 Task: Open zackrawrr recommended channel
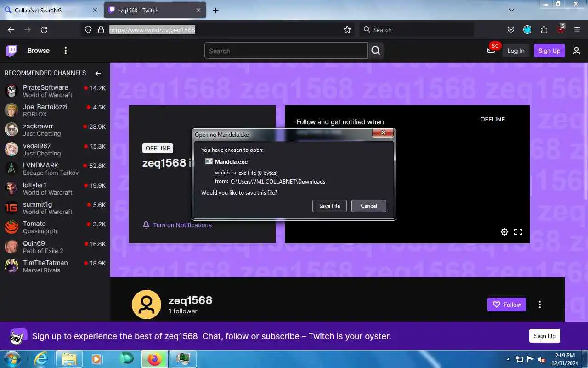pos(55,129)
